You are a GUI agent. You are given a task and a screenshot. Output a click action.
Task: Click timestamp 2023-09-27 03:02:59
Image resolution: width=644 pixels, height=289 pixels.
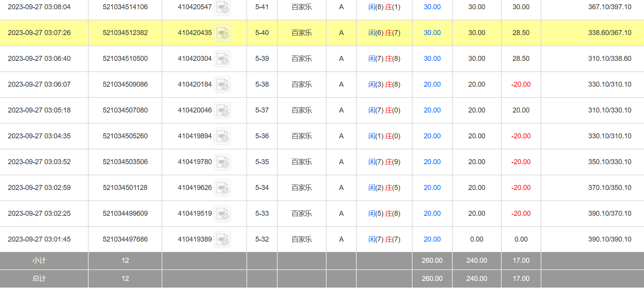[x=39, y=188]
